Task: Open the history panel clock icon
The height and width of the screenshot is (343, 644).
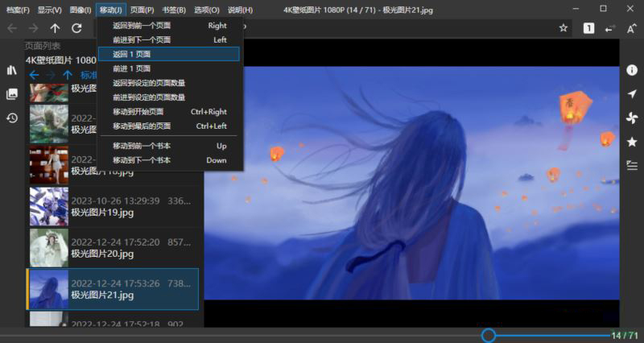Action: 12,118
